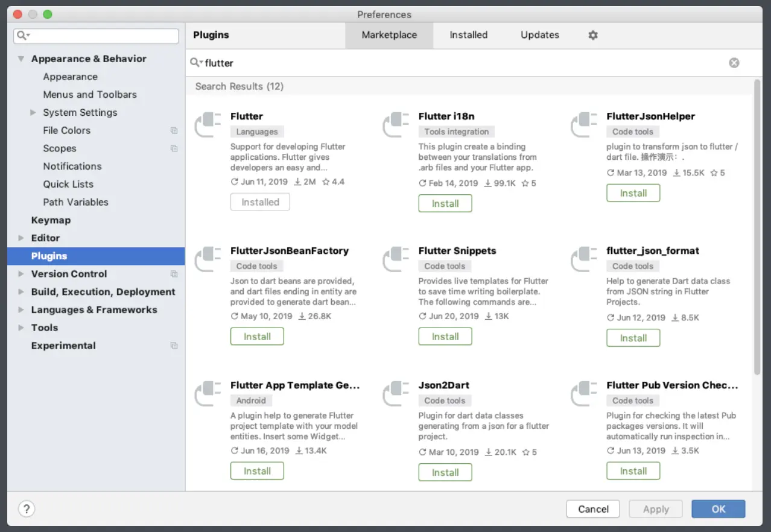The width and height of the screenshot is (771, 532).
Task: Switch to the Installed tab
Action: pos(468,35)
